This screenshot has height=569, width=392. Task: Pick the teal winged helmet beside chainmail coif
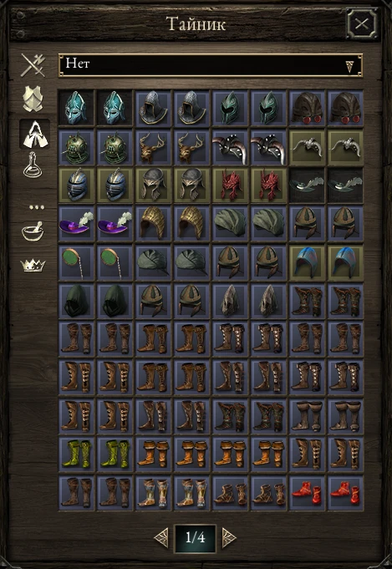[115, 108]
